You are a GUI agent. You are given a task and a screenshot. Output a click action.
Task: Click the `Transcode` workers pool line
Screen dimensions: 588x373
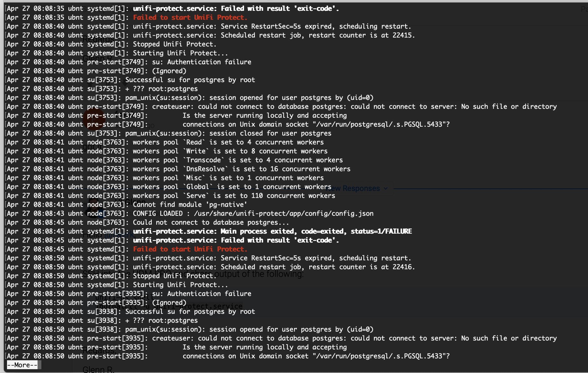237,160
